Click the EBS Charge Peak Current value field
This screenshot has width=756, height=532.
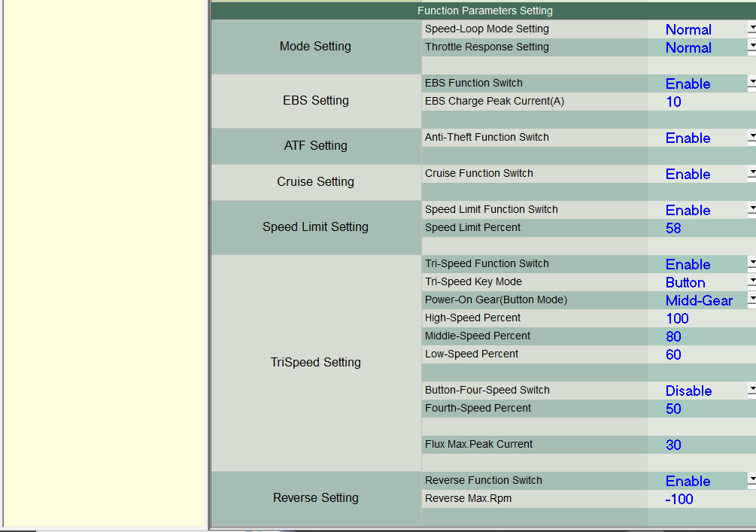click(x=700, y=102)
